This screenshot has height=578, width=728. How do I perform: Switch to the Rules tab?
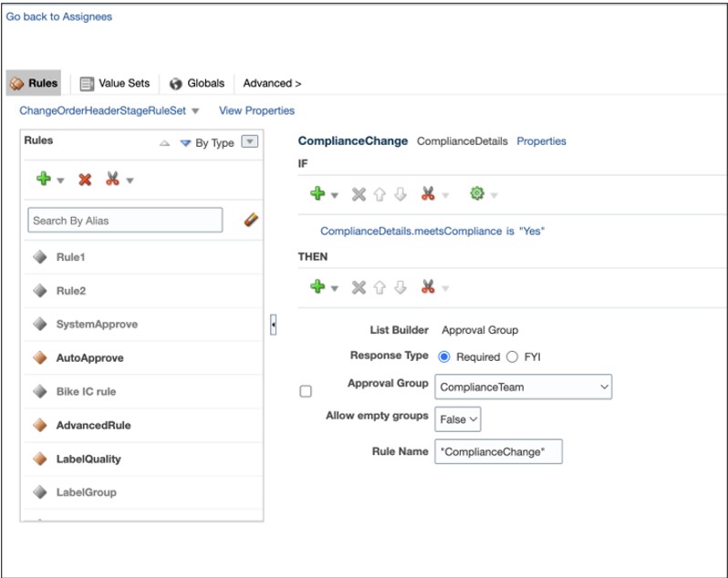coord(34,83)
